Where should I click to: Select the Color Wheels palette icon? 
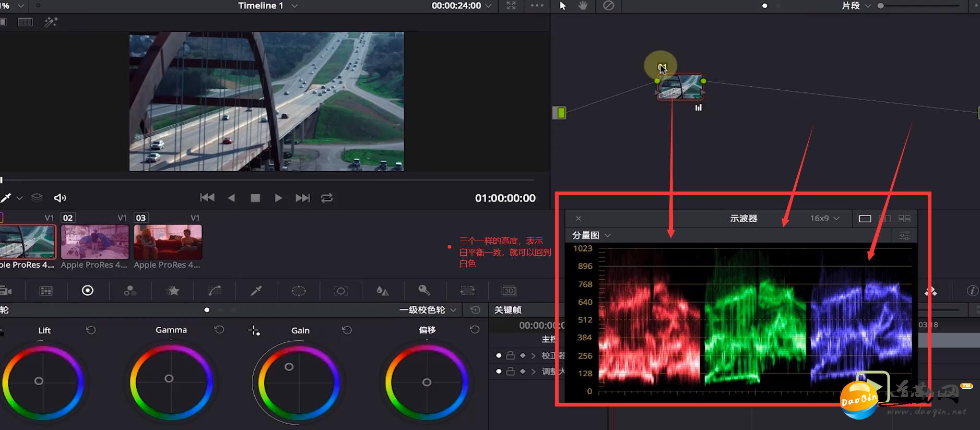click(x=88, y=290)
